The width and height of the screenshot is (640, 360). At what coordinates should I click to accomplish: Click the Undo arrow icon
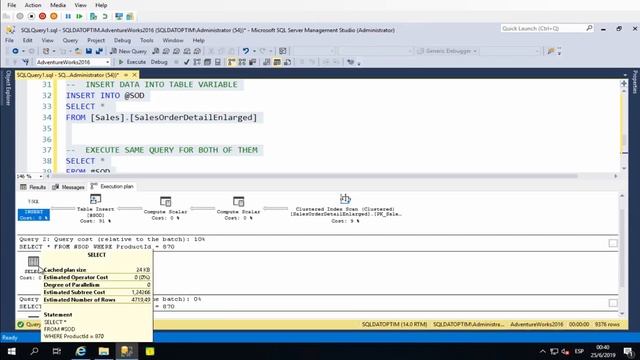coord(246,51)
